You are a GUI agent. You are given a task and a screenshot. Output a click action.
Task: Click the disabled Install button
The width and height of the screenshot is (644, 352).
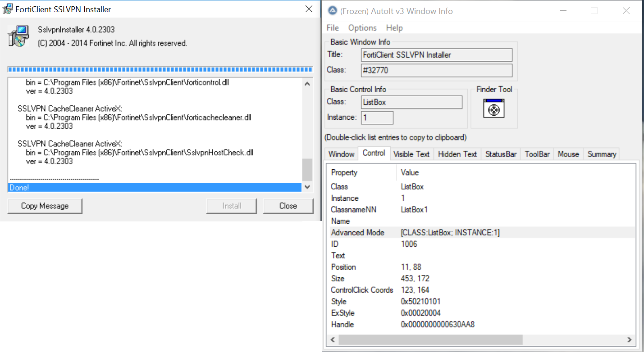232,206
